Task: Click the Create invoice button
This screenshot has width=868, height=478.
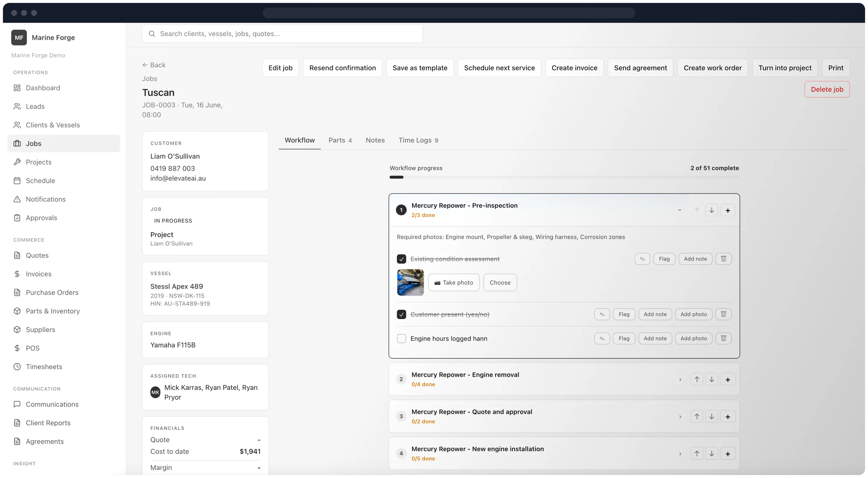Action: 574,68
